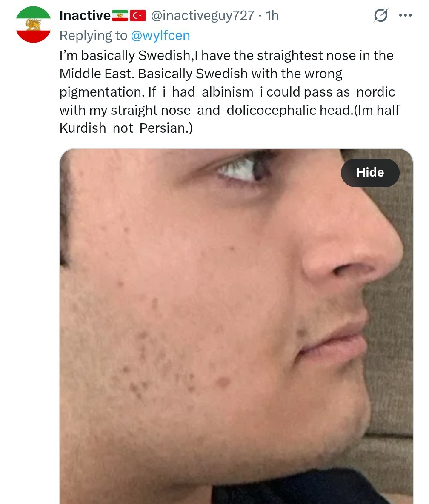The width and height of the screenshot is (429, 504).
Task: Open the three-dot more options menu
Action: [405, 15]
